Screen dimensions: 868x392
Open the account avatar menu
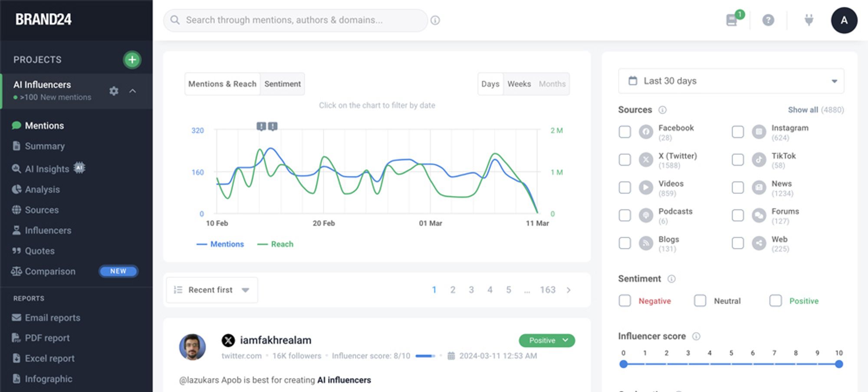(x=844, y=20)
